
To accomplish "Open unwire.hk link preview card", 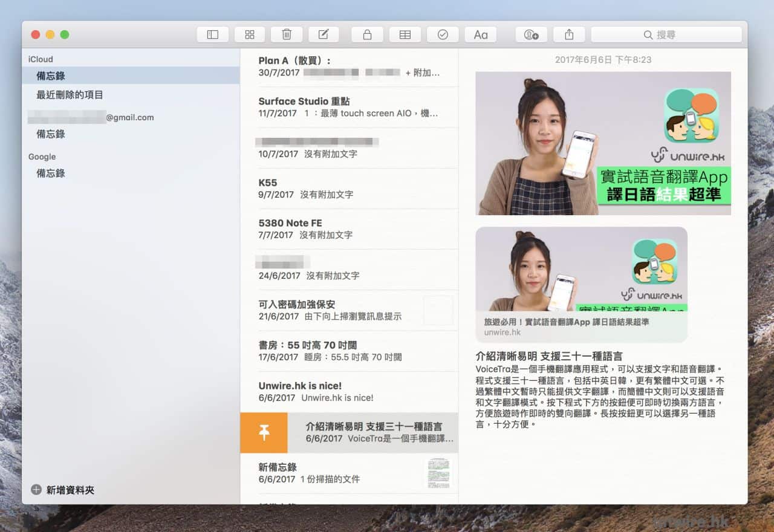I will pos(581,284).
